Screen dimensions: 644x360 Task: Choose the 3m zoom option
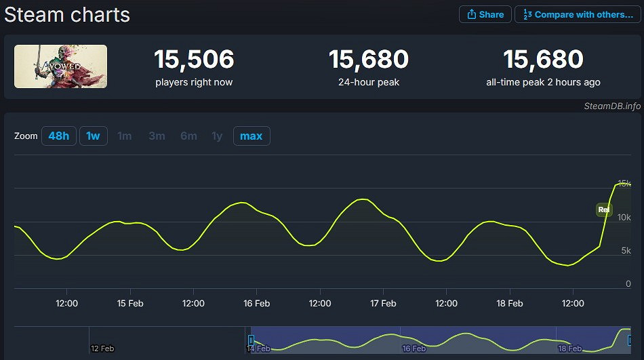coord(157,136)
